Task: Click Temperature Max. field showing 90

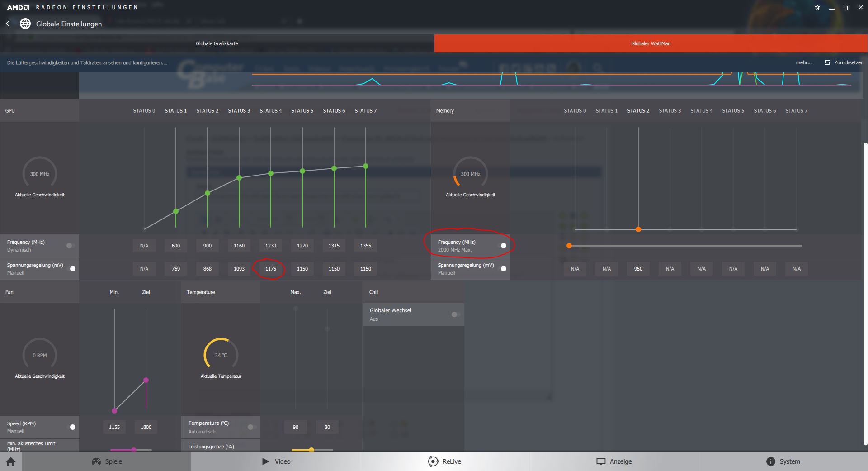Action: (x=296, y=427)
